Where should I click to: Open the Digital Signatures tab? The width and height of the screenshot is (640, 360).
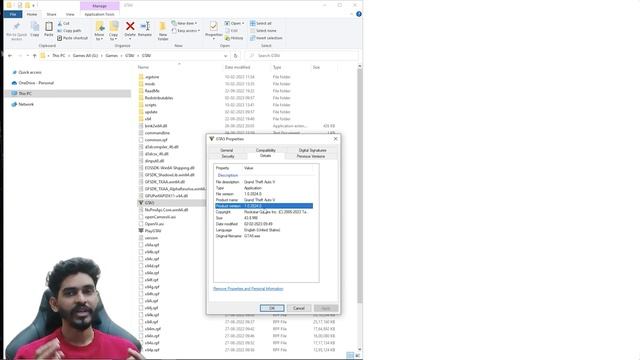(312, 150)
